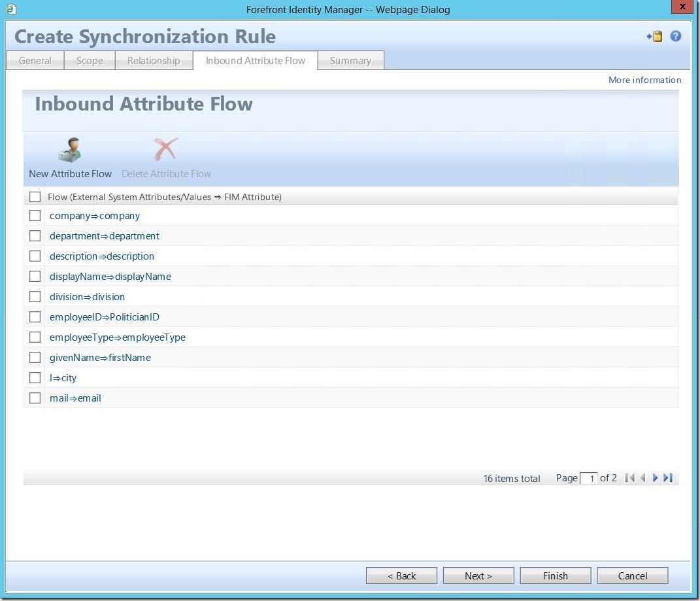Open the More information link

point(644,80)
